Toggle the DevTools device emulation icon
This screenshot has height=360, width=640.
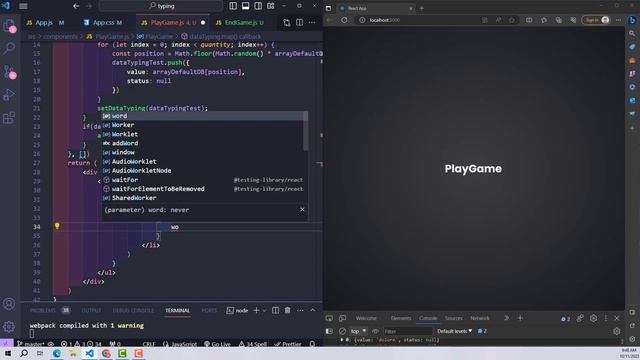(342, 318)
